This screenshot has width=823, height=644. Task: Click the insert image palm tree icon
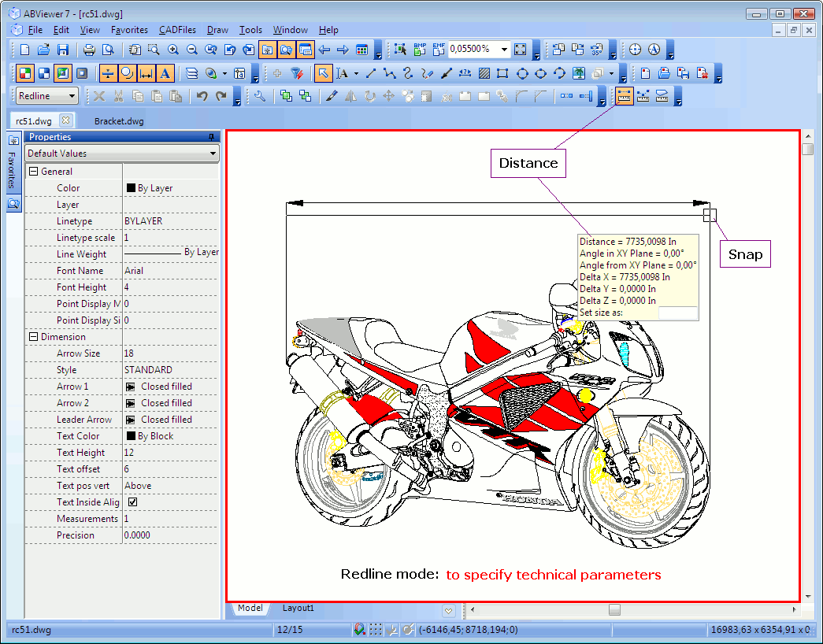578,73
